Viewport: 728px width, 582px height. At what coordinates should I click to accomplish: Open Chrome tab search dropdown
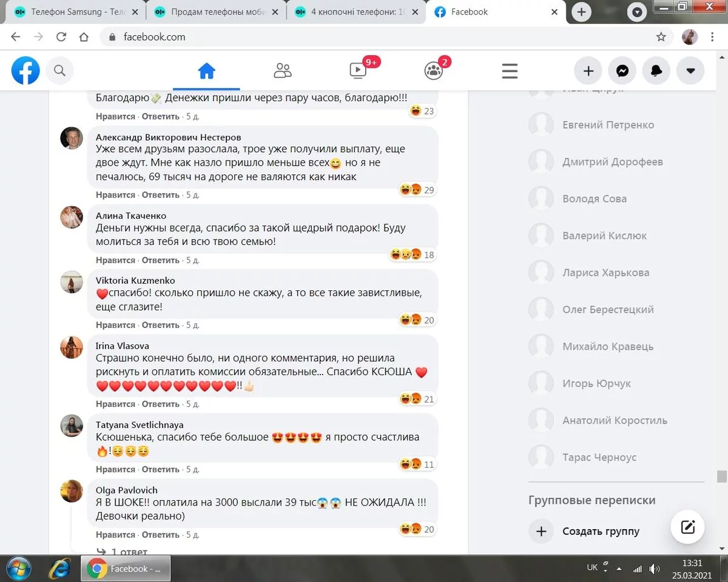tap(637, 12)
